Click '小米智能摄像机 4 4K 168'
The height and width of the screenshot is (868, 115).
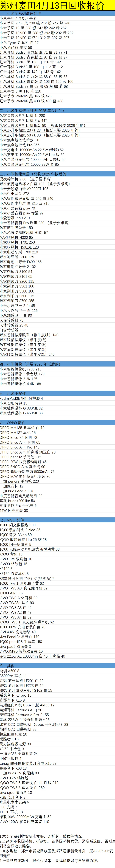[20, 384]
